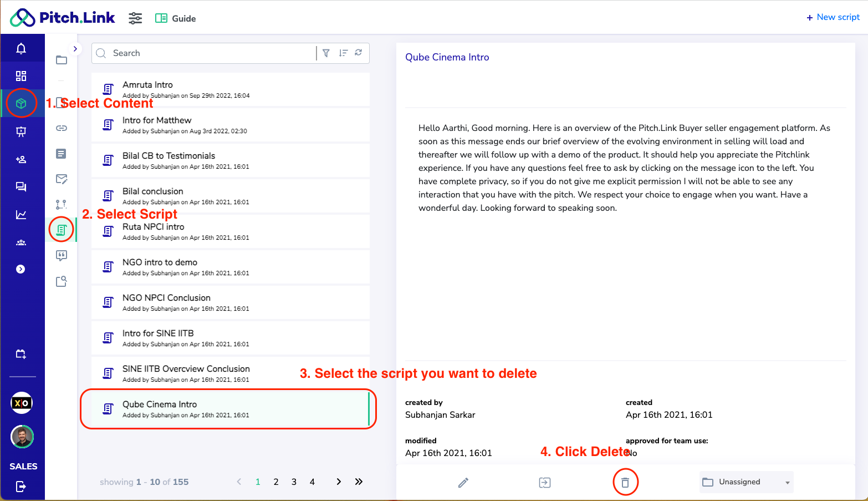The height and width of the screenshot is (501, 868).
Task: Select the Qube Cinema Intro script row
Action: pos(231,409)
